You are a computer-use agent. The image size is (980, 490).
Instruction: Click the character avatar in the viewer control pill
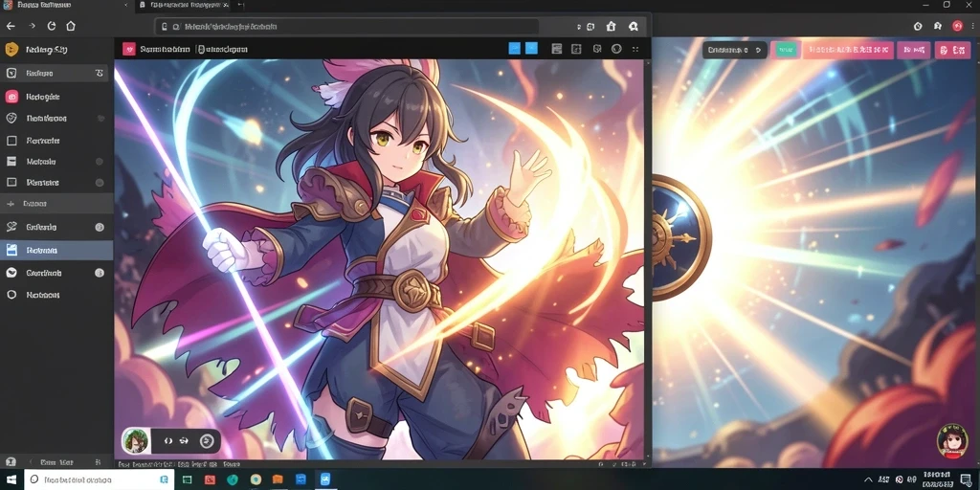click(x=136, y=440)
